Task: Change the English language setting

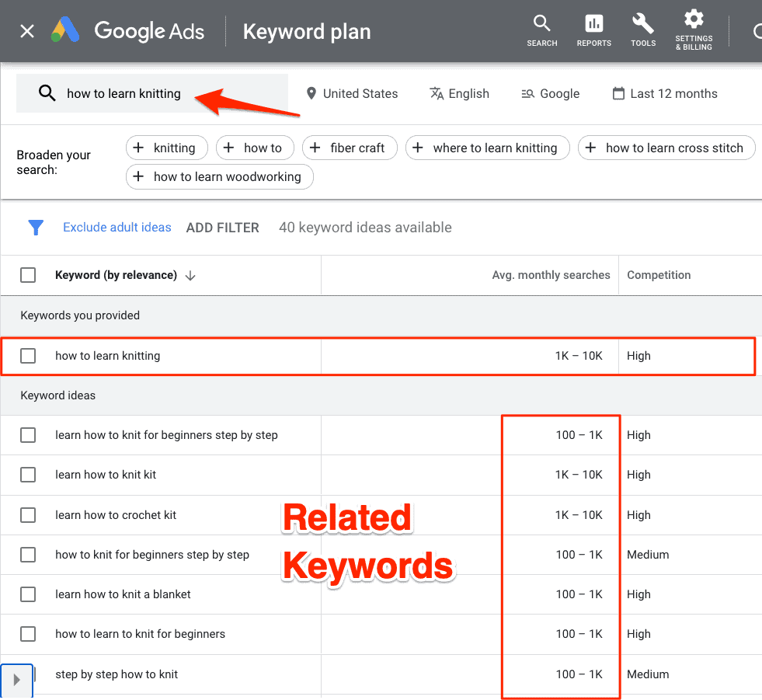Action: point(459,94)
